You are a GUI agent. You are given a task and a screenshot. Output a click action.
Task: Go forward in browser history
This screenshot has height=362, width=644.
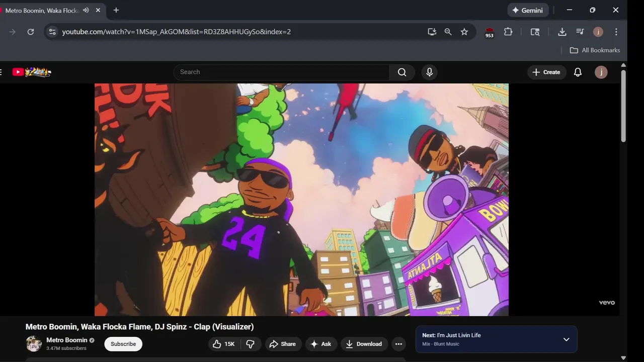(13, 32)
